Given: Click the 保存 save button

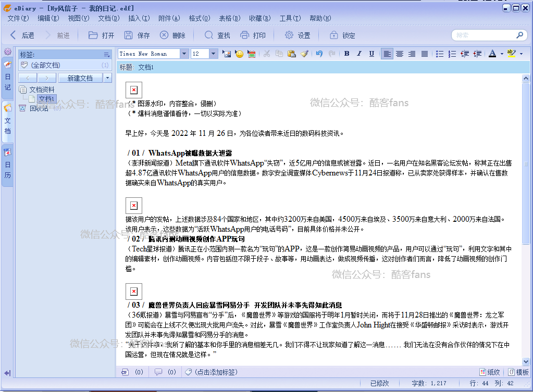Looking at the screenshot, I should coord(137,35).
